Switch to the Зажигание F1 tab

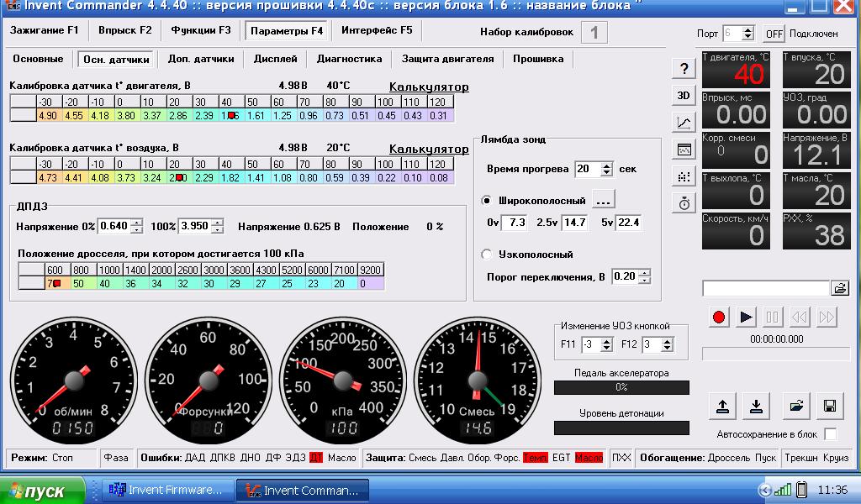(x=45, y=30)
